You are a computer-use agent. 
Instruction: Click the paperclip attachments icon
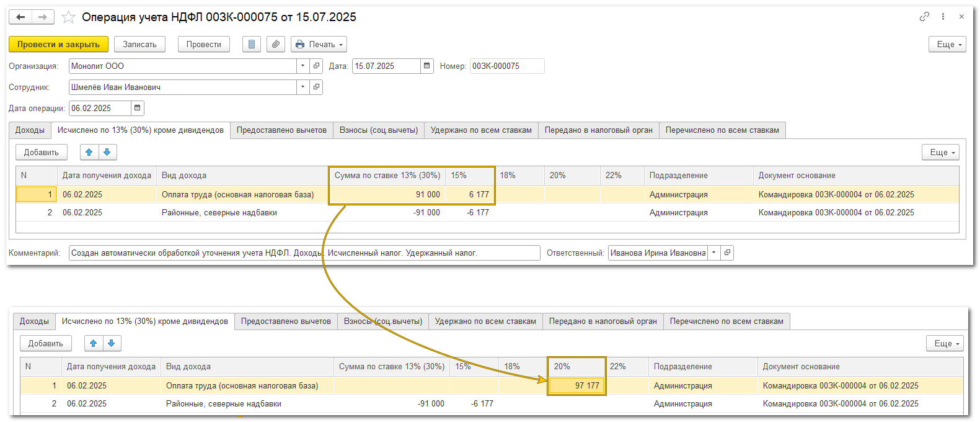pyautogui.click(x=275, y=44)
